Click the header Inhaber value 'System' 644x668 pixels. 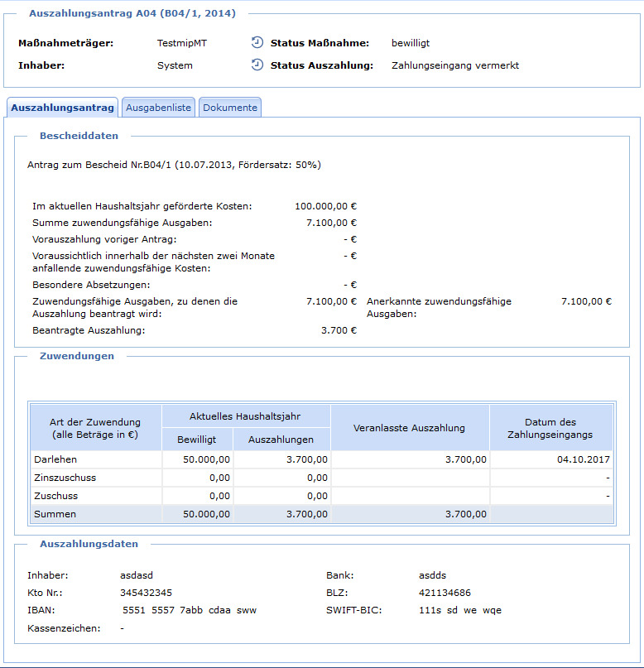[x=175, y=65]
